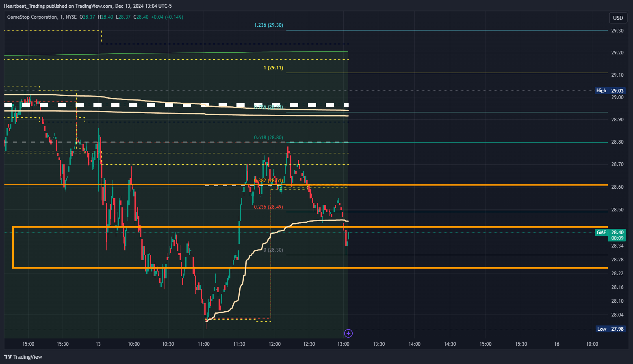
Task: Click the 28.04 price axis label
Action: (617, 315)
